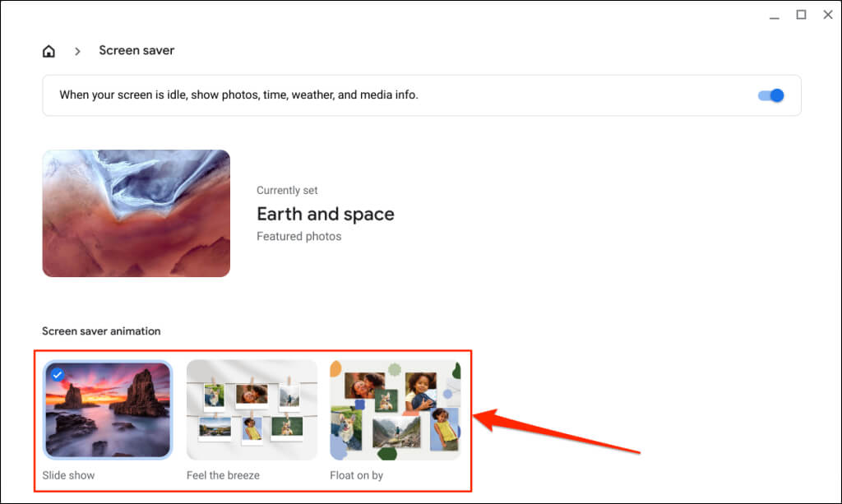
Task: Select the Screen saver breadcrumb title
Action: 136,50
